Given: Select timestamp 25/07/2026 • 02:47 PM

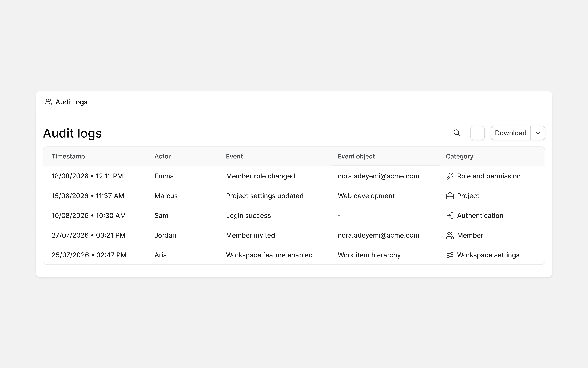Looking at the screenshot, I should pyautogui.click(x=89, y=255).
